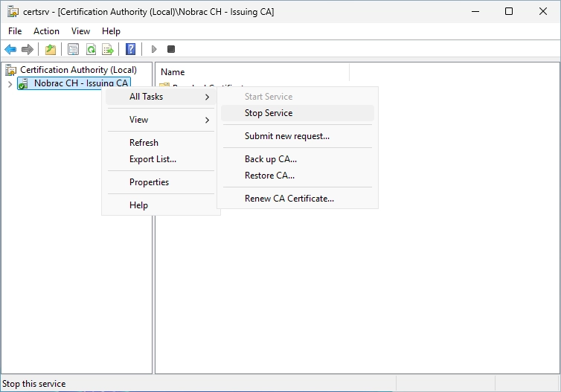Expand the View submenu in context menu
Viewport: 561px width, 392px height.
[x=161, y=120]
